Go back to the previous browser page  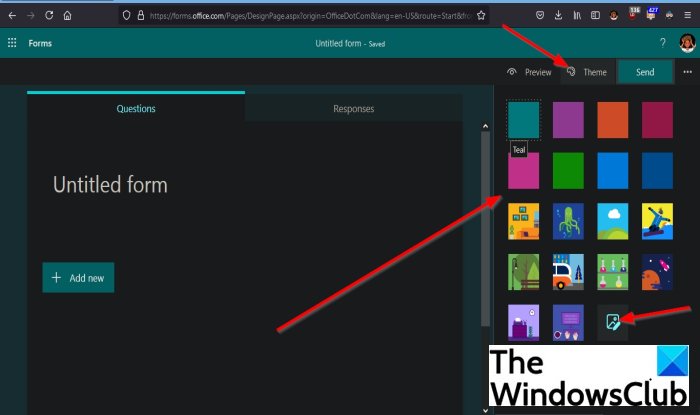[12, 16]
